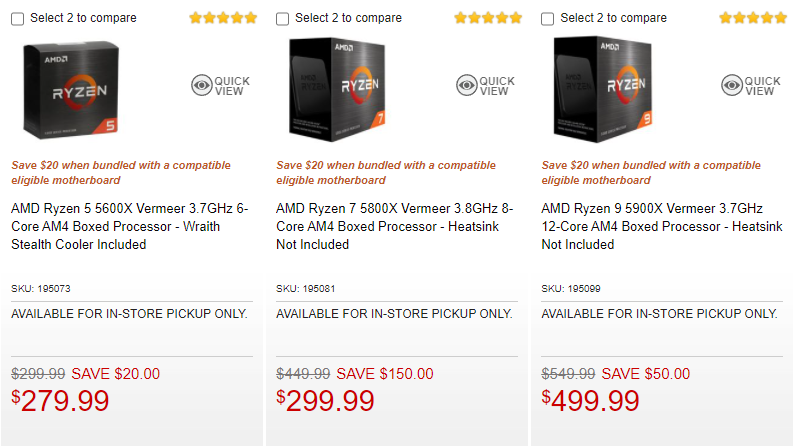This screenshot has height=446, width=799.
Task: Open AMD Ryzen 9 5900X Vermeer product title
Action: 660,226
